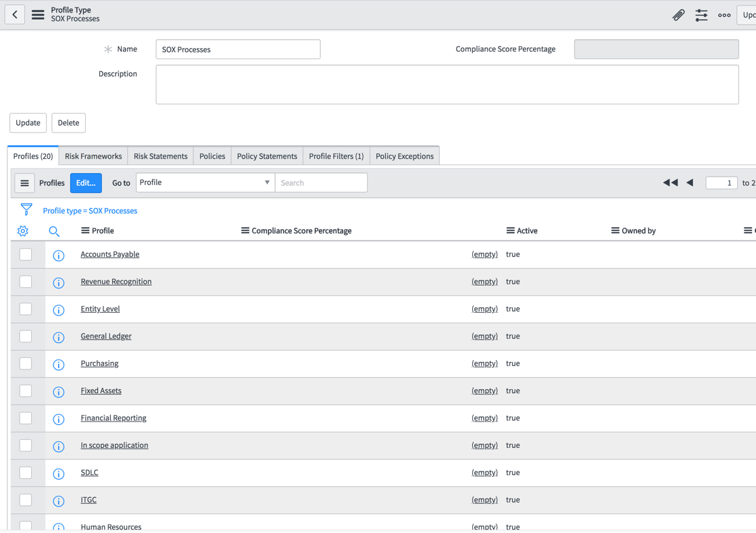Viewport: 756px width, 533px height.
Task: Open Compliance Score Percentage column menu icon
Action: 245,230
